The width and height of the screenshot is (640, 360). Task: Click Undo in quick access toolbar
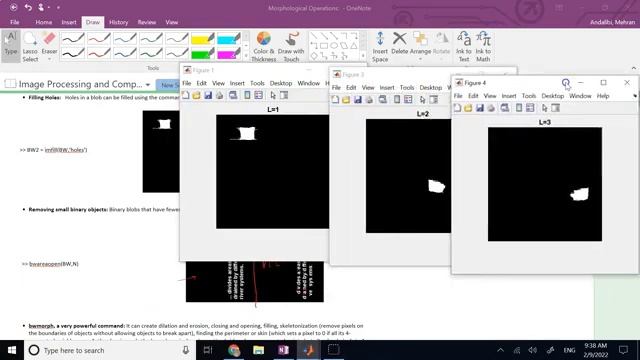pos(28,7)
